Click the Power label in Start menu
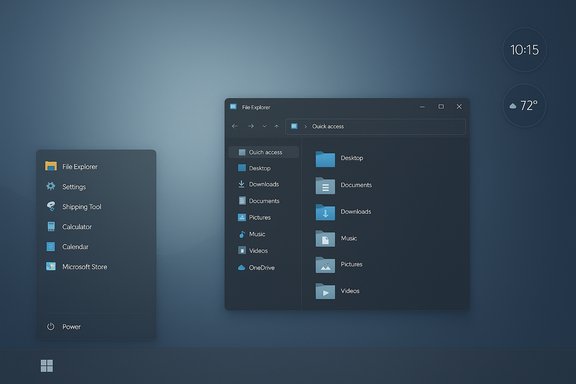The height and width of the screenshot is (384, 576). (x=71, y=326)
